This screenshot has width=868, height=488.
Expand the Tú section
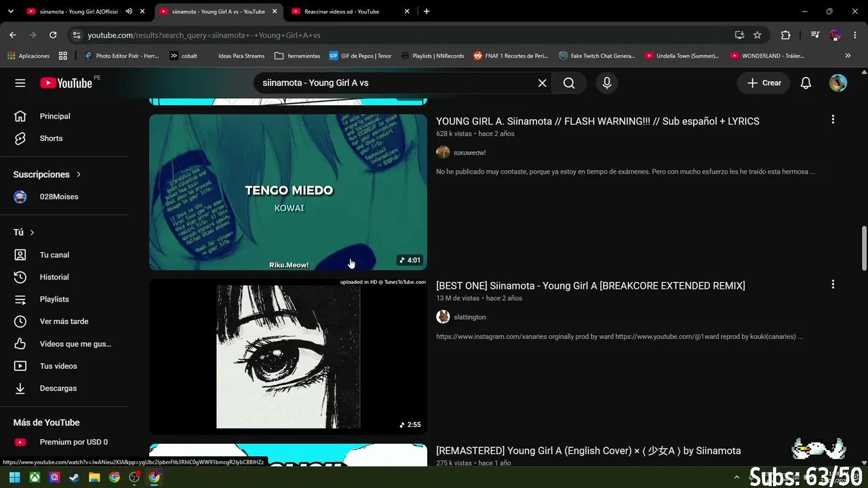click(24, 232)
